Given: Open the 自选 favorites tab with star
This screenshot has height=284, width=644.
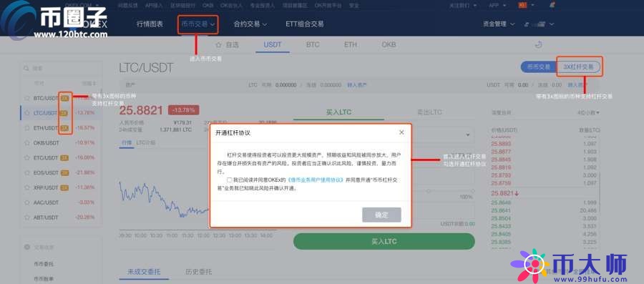Looking at the screenshot, I should (x=227, y=45).
